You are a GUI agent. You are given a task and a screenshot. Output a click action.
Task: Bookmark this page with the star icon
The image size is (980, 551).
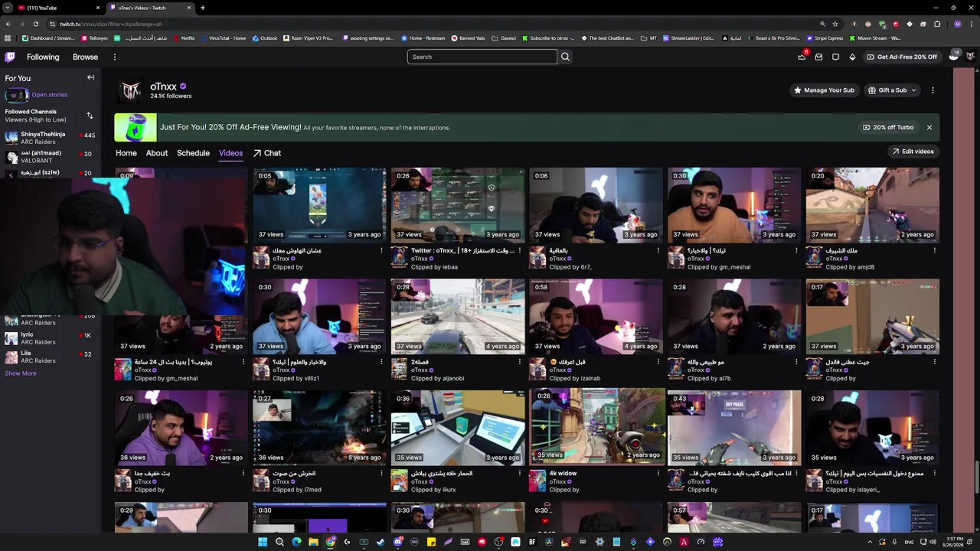tap(835, 24)
